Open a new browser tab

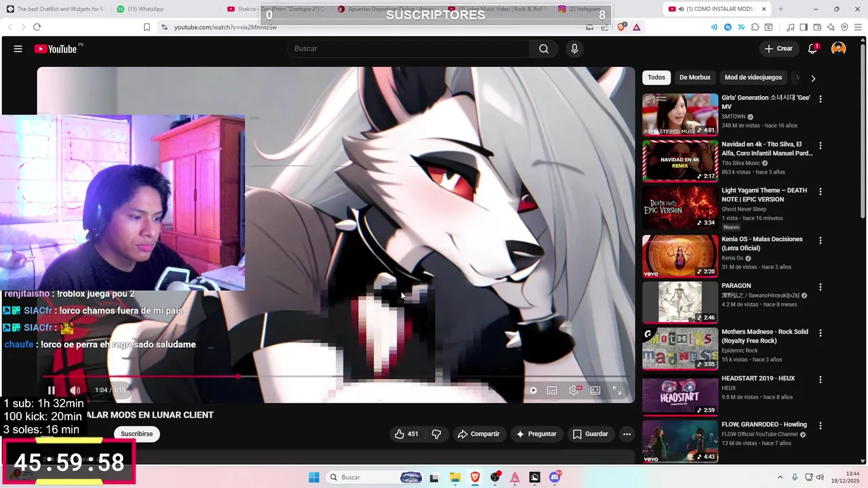[x=781, y=9]
